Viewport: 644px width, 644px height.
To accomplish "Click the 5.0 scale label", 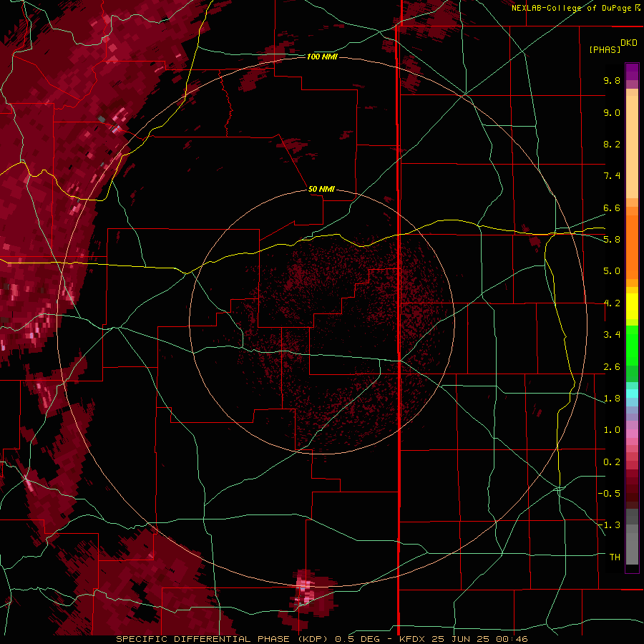I will click(612, 271).
